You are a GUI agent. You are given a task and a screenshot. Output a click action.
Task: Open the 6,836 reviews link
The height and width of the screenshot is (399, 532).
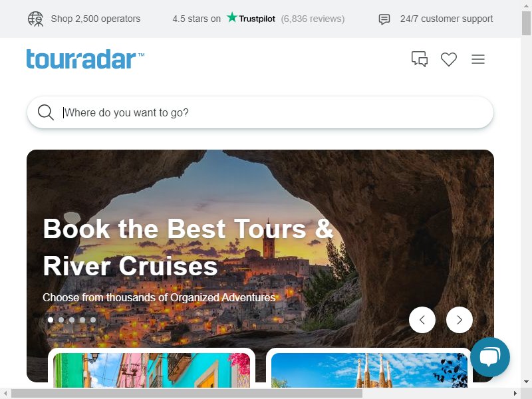point(313,19)
